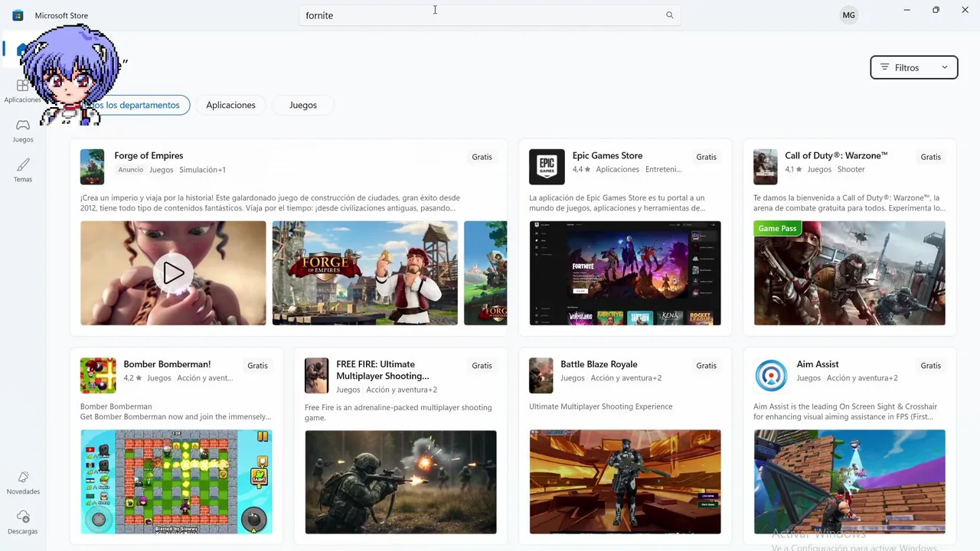
Task: Open the Bomber Bomberman! title
Action: click(x=167, y=364)
